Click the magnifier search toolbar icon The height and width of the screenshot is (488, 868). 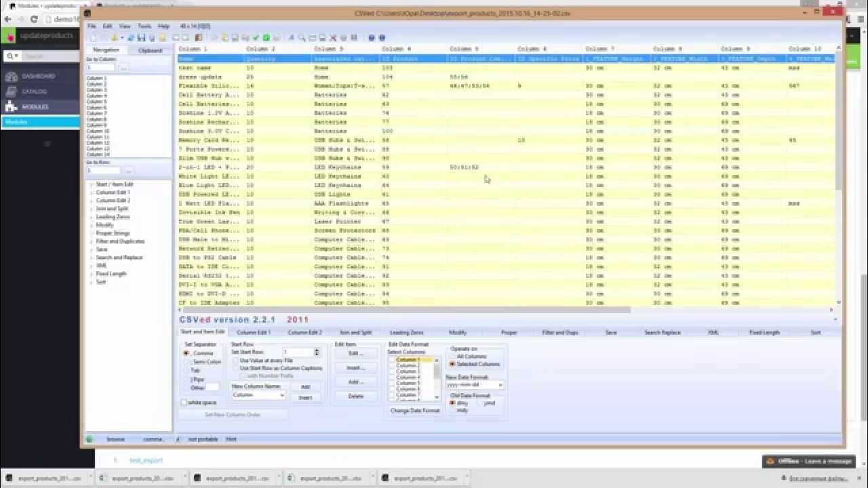tap(301, 37)
